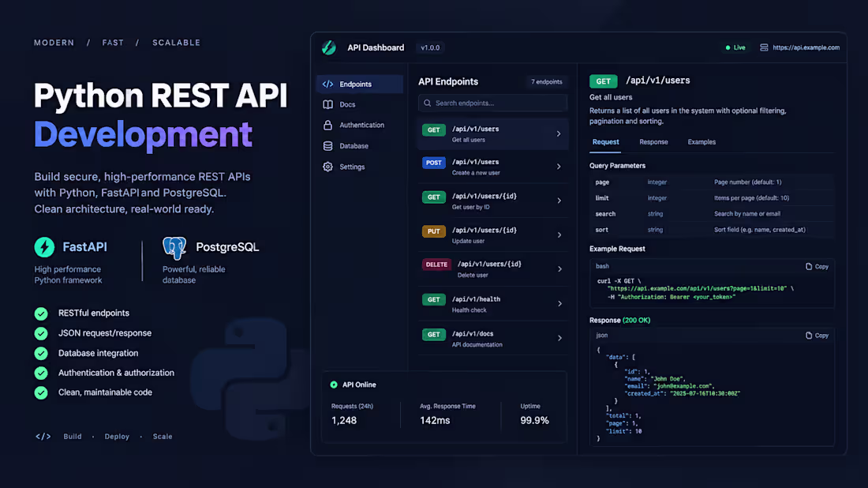Switch to the Examples tab
Image resolution: width=868 pixels, height=488 pixels.
[x=702, y=142]
